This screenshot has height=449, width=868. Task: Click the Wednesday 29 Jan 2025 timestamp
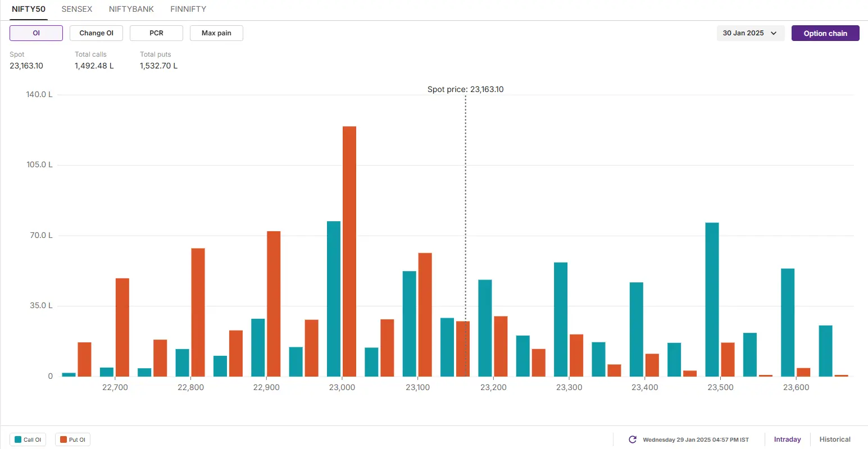pos(696,439)
